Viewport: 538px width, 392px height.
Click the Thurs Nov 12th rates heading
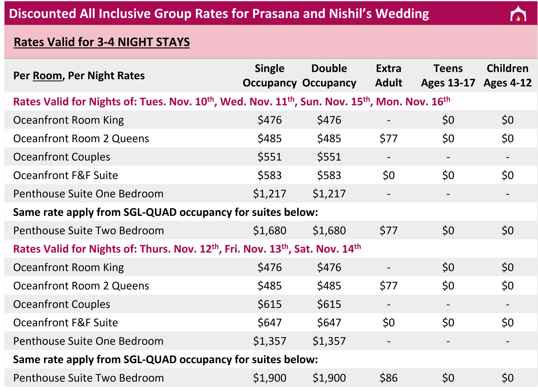pyautogui.click(x=187, y=249)
